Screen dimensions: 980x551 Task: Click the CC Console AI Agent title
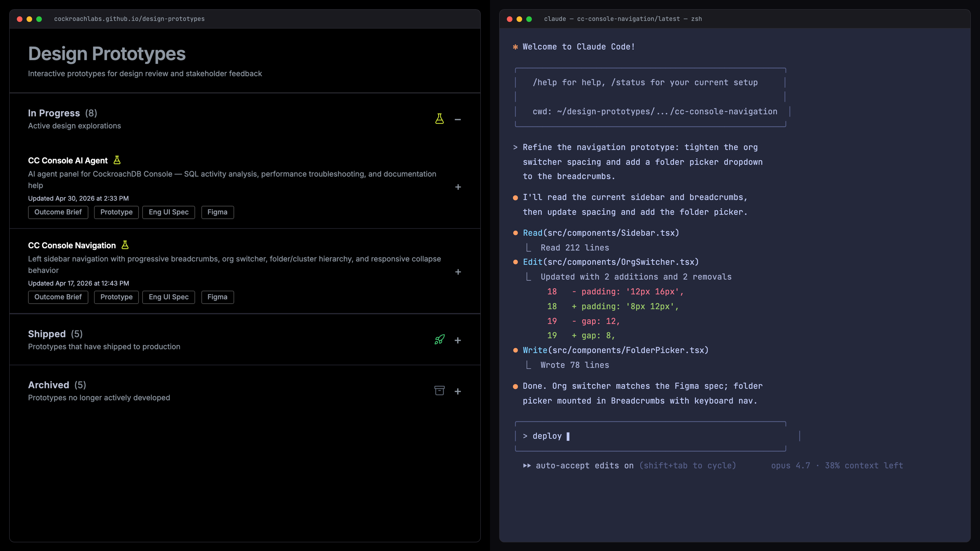click(x=68, y=160)
